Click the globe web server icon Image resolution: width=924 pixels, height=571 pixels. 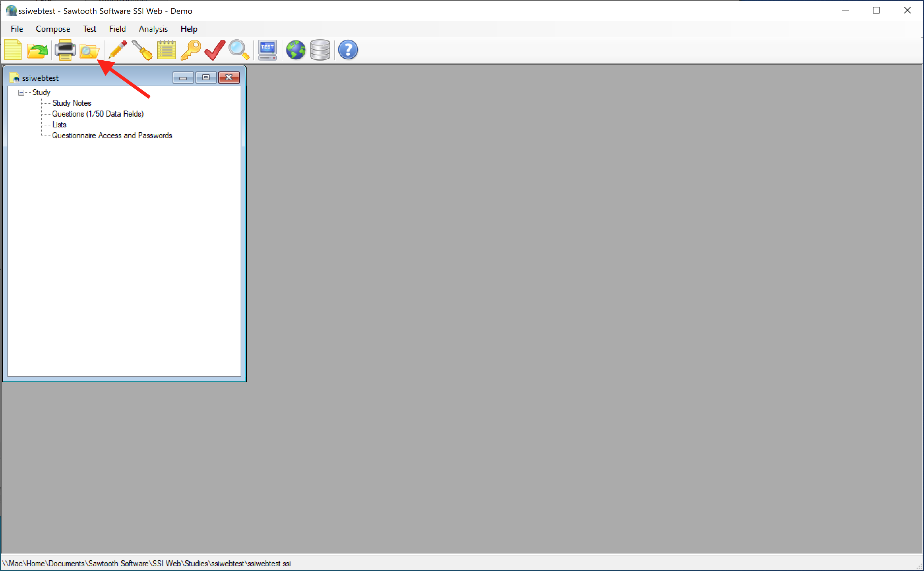(296, 50)
